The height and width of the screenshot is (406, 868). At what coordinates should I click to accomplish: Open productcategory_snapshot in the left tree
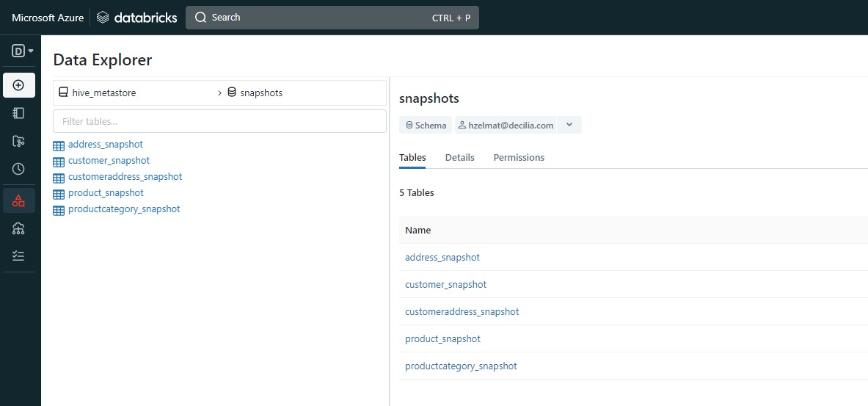[x=124, y=209]
